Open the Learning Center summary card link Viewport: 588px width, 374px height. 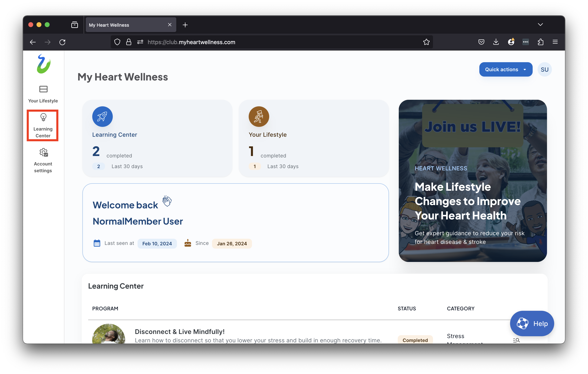coord(115,135)
